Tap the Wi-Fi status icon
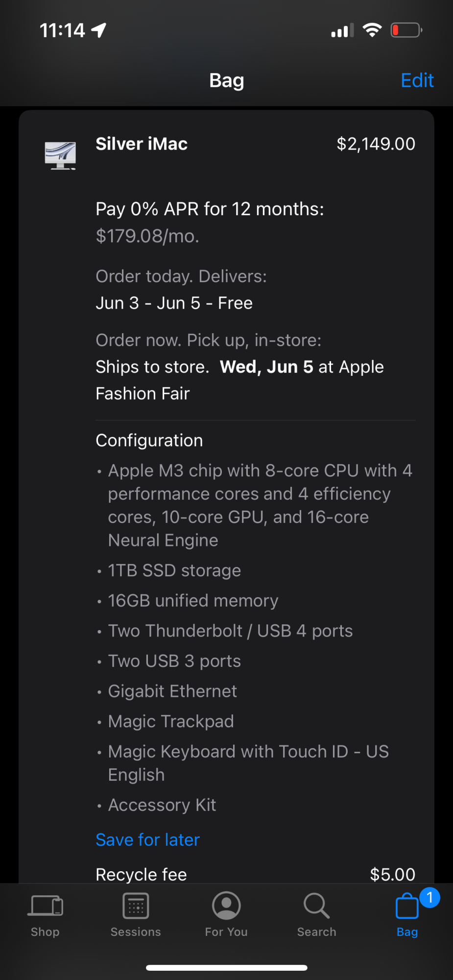The image size is (453, 980). [372, 30]
